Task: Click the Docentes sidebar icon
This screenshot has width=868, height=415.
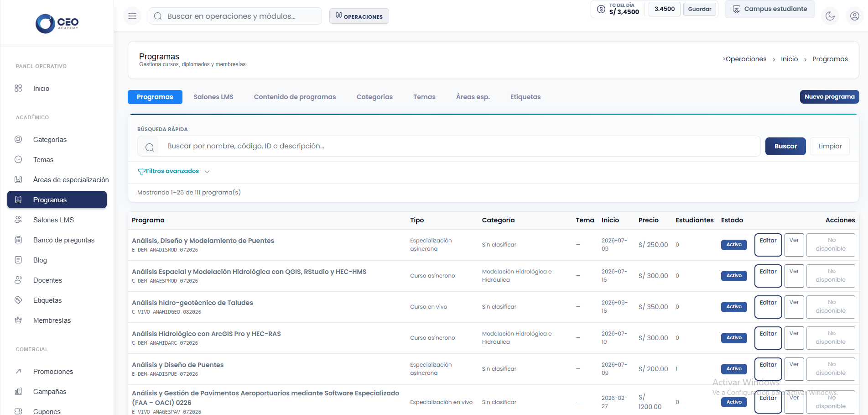Action: (18, 280)
